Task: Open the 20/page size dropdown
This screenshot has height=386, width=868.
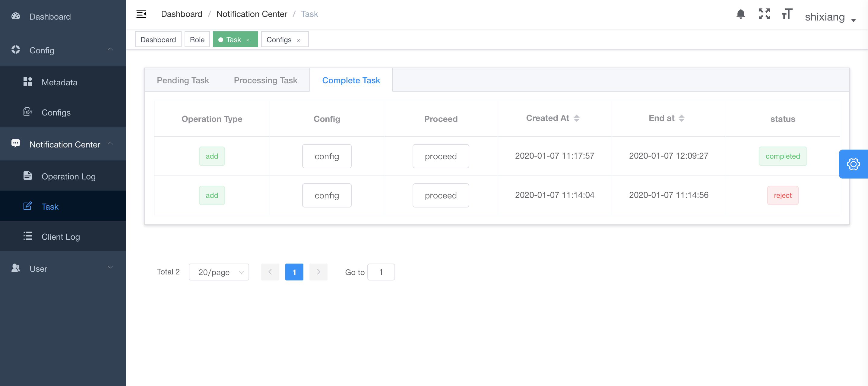Action: click(219, 272)
